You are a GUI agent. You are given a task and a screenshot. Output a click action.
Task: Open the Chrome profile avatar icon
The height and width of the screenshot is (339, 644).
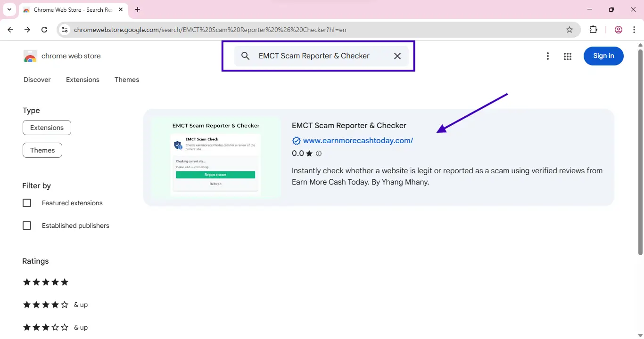point(618,30)
